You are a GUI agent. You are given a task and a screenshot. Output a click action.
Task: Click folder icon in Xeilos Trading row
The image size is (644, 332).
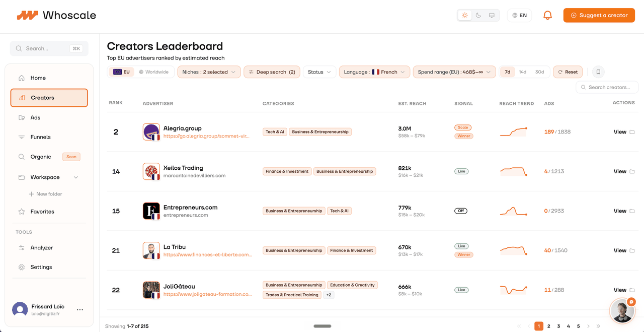click(x=632, y=171)
